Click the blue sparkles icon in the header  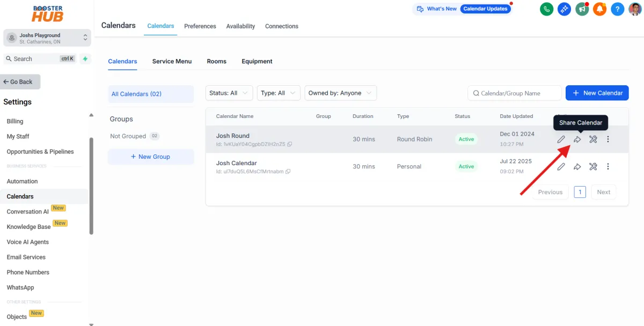(564, 9)
